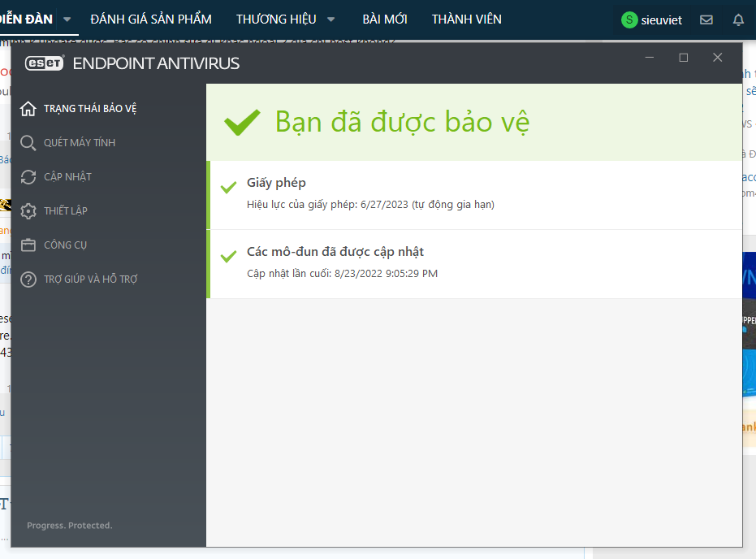Expand the Diễn đàn dropdown arrow
This screenshot has width=756, height=559.
coord(67,19)
